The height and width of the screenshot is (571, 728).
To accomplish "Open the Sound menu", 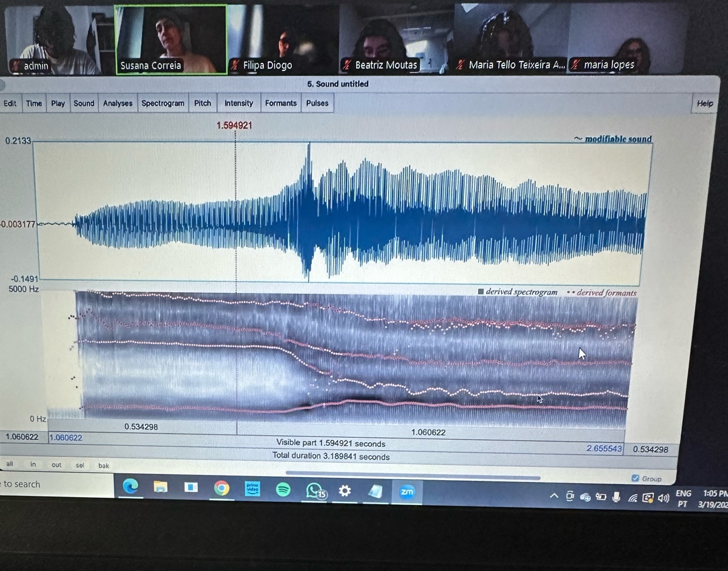I will (x=84, y=104).
